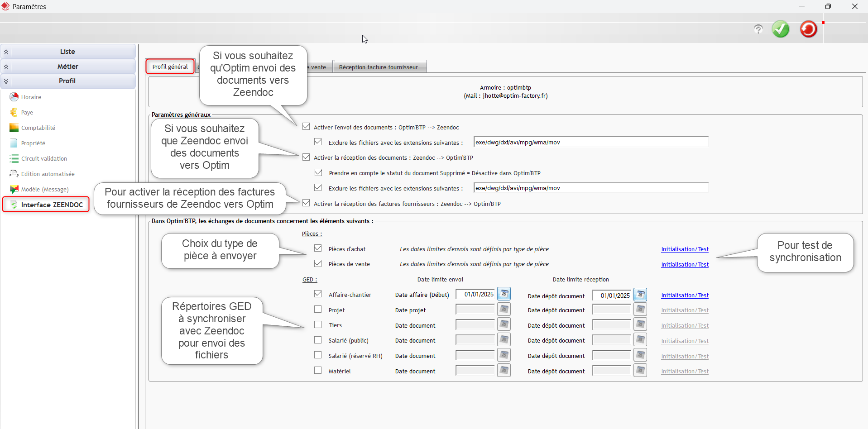Open calendar for Salarié (réservé RH) Date dépôt document
Viewport: 868px width, 429px height.
point(640,355)
